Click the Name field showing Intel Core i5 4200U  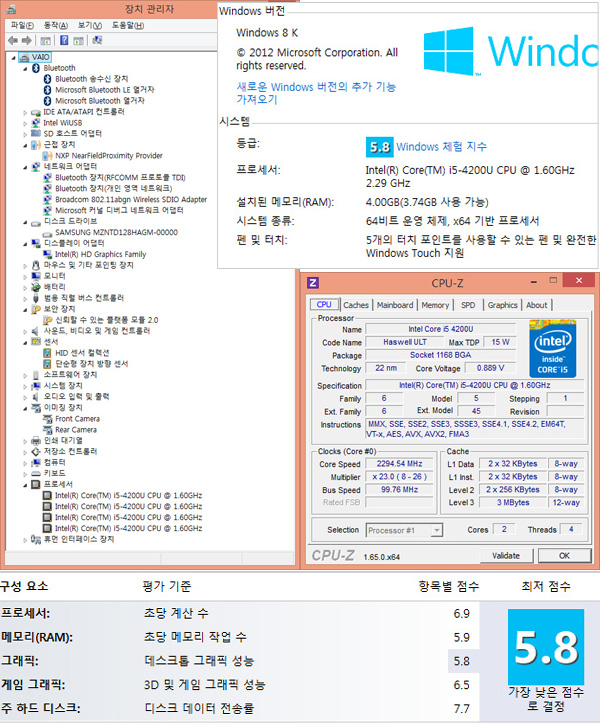pos(440,329)
